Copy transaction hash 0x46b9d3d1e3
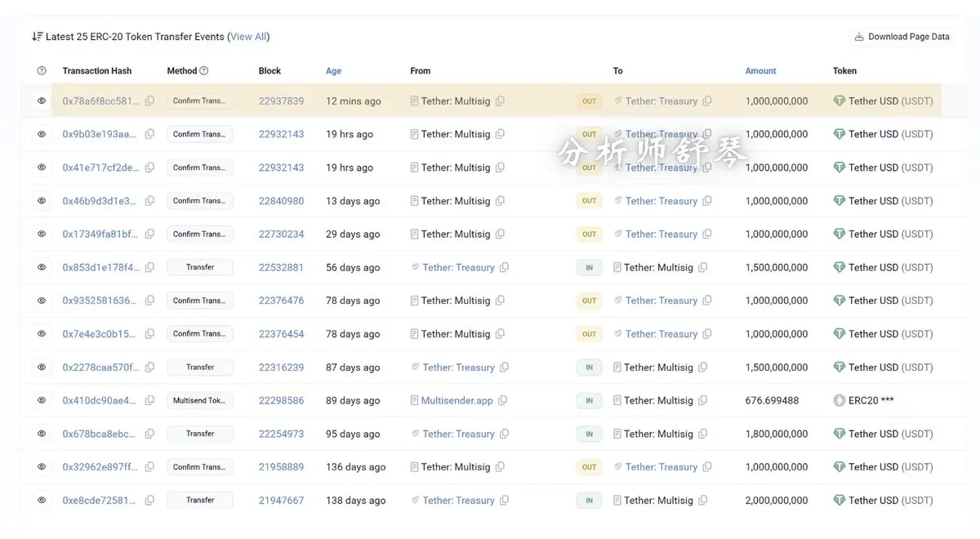This screenshot has width=980, height=539. (149, 201)
